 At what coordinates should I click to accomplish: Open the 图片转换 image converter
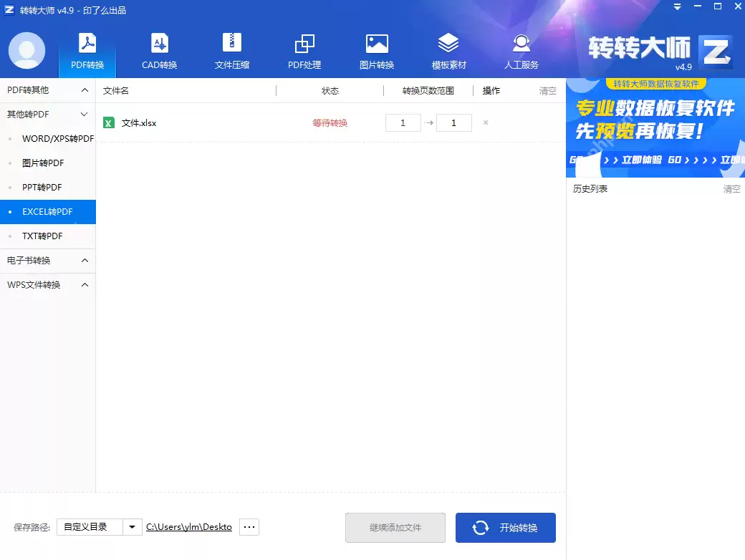[377, 50]
